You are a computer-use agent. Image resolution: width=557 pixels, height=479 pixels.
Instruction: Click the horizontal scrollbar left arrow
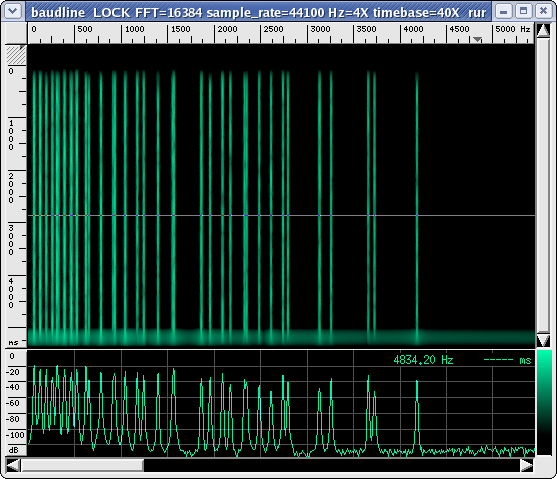(x=13, y=465)
